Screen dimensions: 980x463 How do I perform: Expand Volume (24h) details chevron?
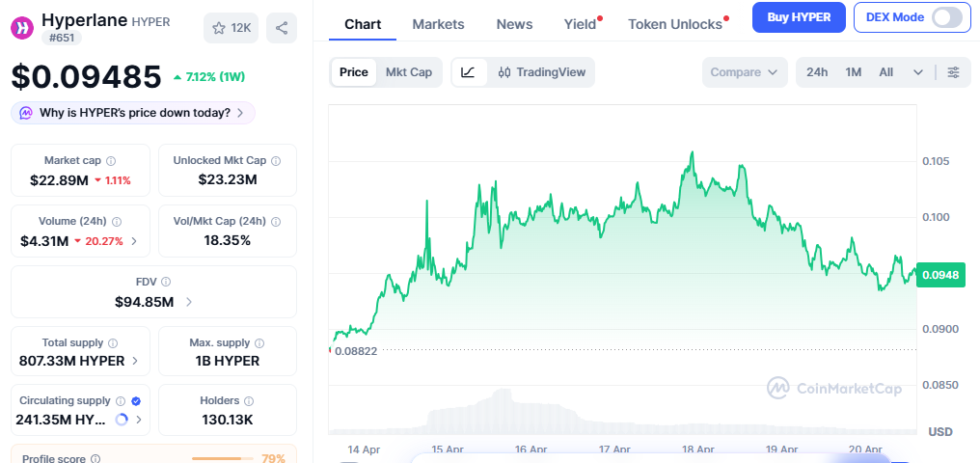coord(134,240)
